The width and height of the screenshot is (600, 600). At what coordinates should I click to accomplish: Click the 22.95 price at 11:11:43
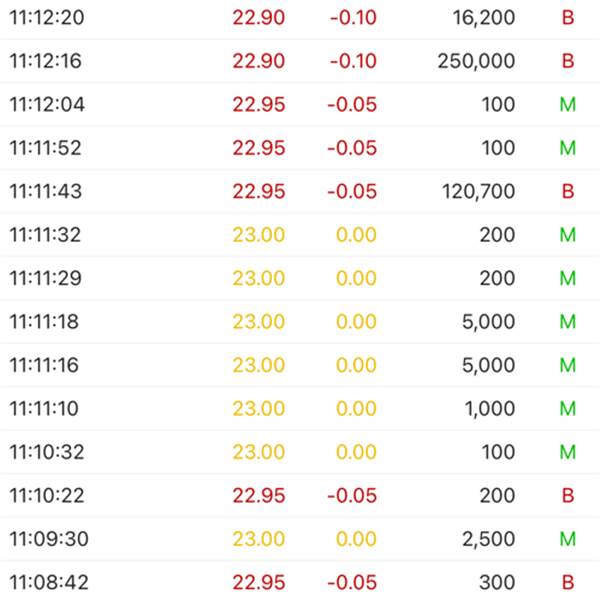(259, 191)
